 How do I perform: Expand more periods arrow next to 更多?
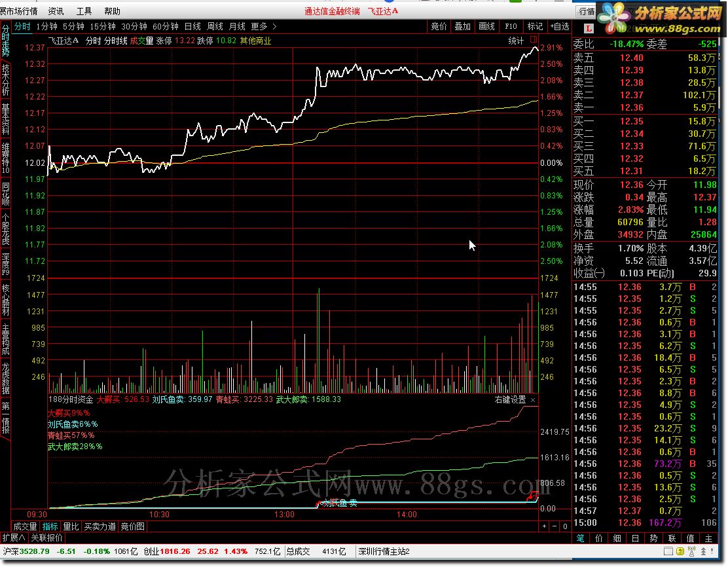coord(274,26)
